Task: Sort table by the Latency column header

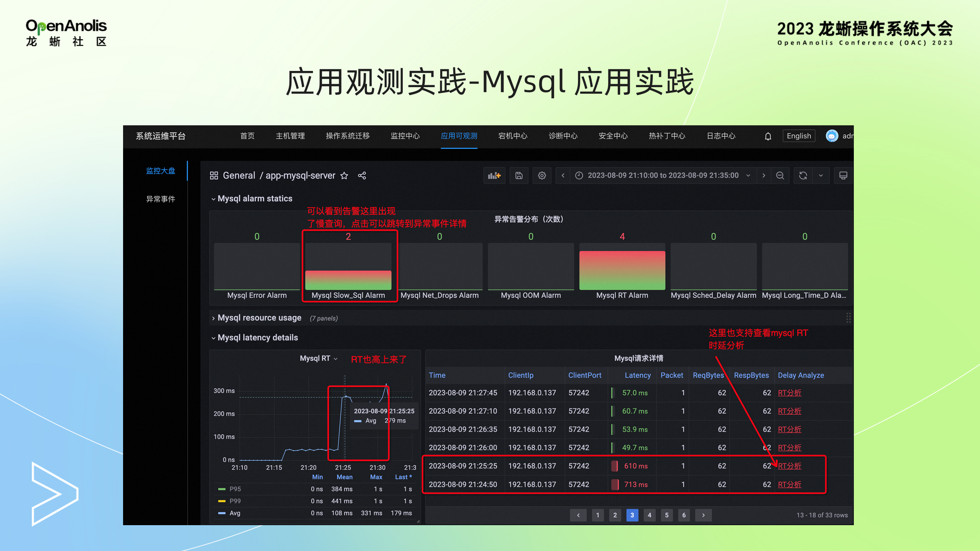Action: pos(637,375)
